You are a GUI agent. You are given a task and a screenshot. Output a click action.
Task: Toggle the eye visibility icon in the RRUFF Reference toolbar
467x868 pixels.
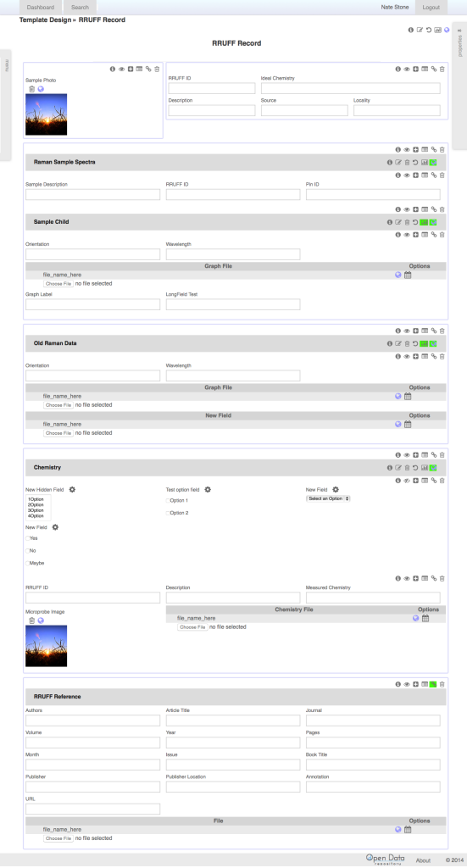point(407,685)
